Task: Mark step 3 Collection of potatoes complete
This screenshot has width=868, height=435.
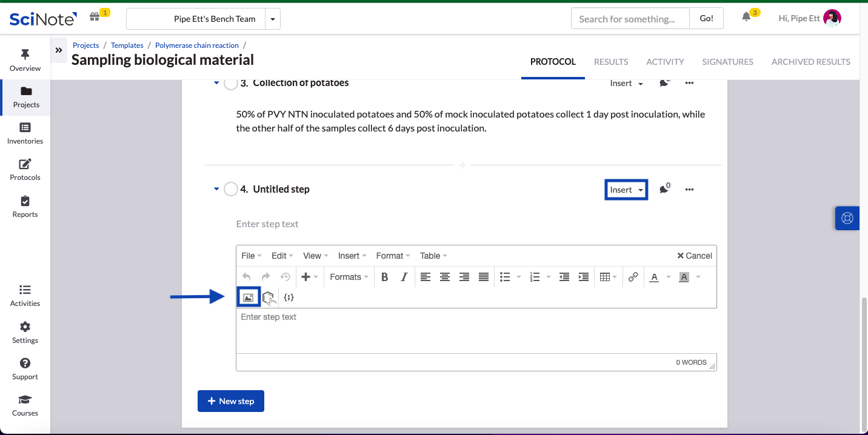Action: pyautogui.click(x=230, y=84)
